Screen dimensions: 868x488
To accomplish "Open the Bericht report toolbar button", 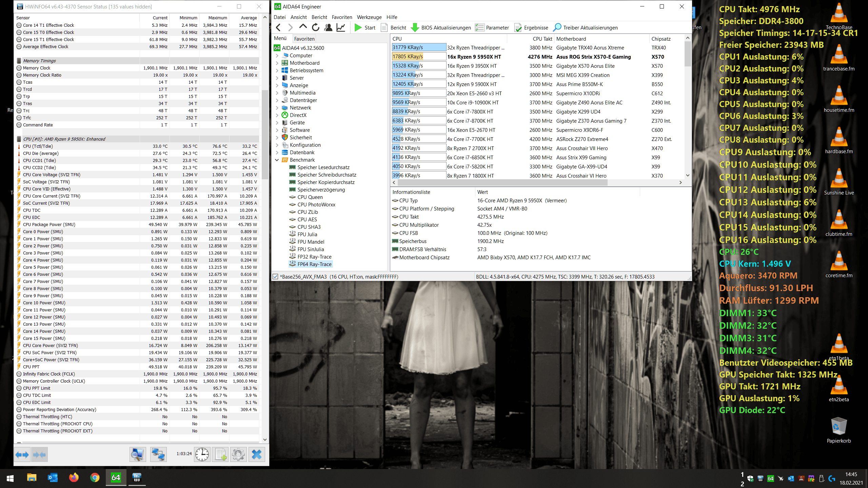I will (x=394, y=27).
